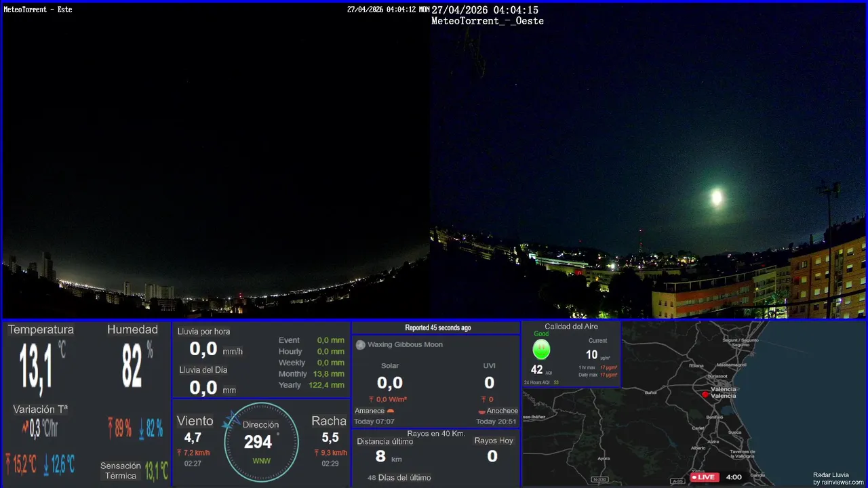868x488 pixels.
Task: Click the Sensación Térmica label
Action: 121,470
